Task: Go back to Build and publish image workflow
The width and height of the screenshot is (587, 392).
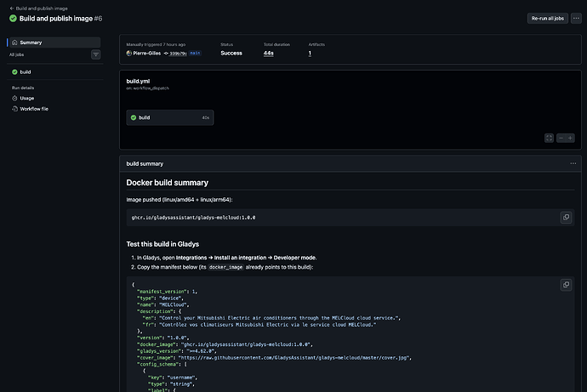Action: pos(38,9)
